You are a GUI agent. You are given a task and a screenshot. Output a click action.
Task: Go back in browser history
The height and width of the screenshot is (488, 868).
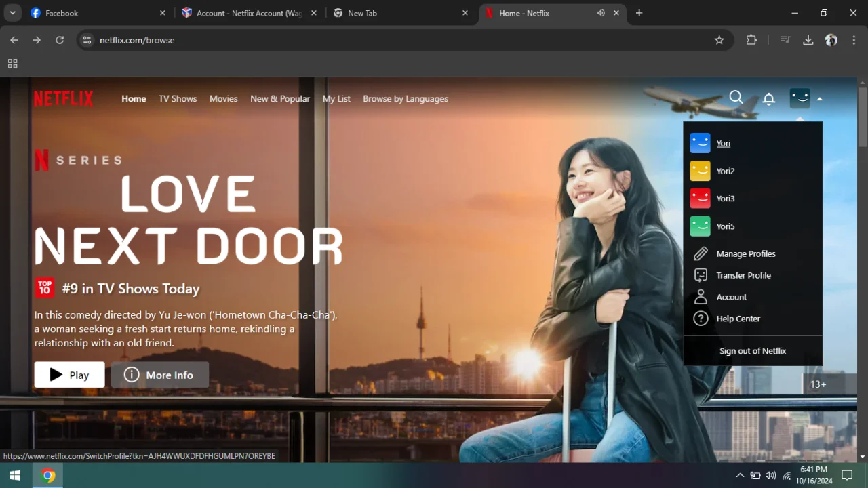click(14, 40)
